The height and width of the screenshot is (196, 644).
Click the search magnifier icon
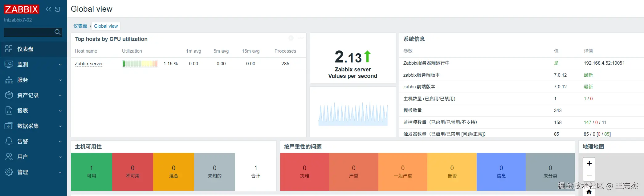coord(58,32)
